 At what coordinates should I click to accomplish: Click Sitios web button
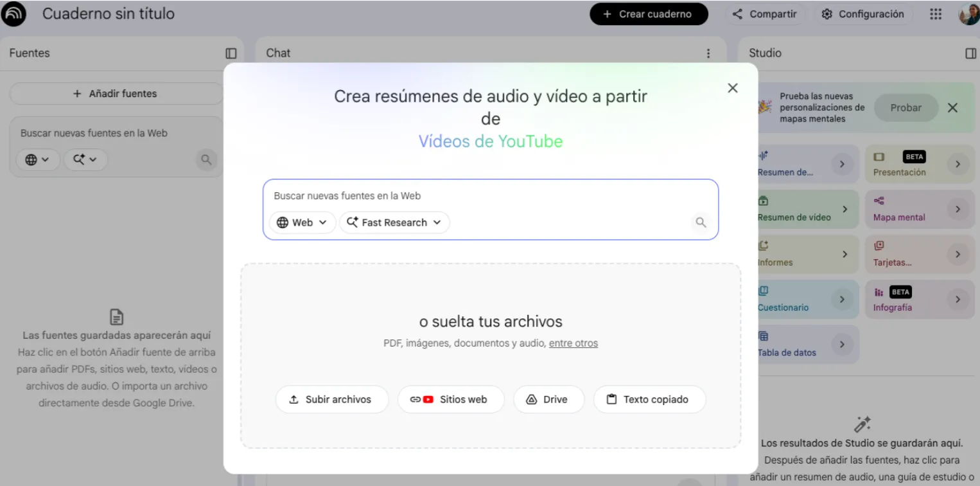[451, 399]
